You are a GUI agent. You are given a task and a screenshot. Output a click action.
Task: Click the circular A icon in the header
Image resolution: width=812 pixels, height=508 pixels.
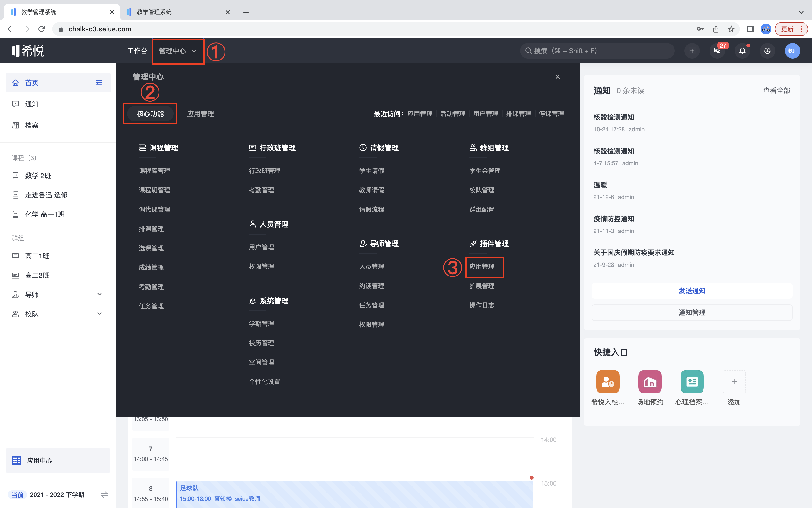point(767,51)
